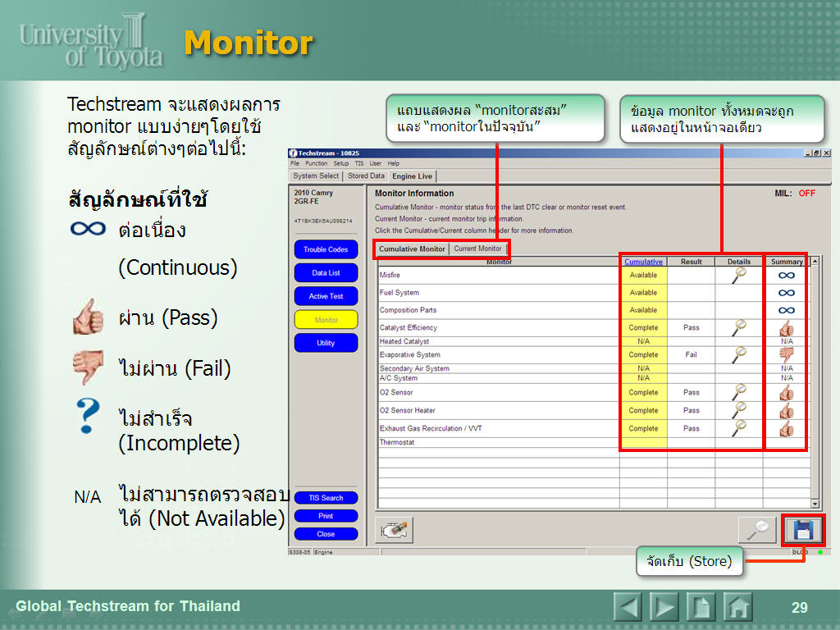Click EGR / VVT thumbs-up summary icon
The image size is (840, 630).
(x=787, y=428)
